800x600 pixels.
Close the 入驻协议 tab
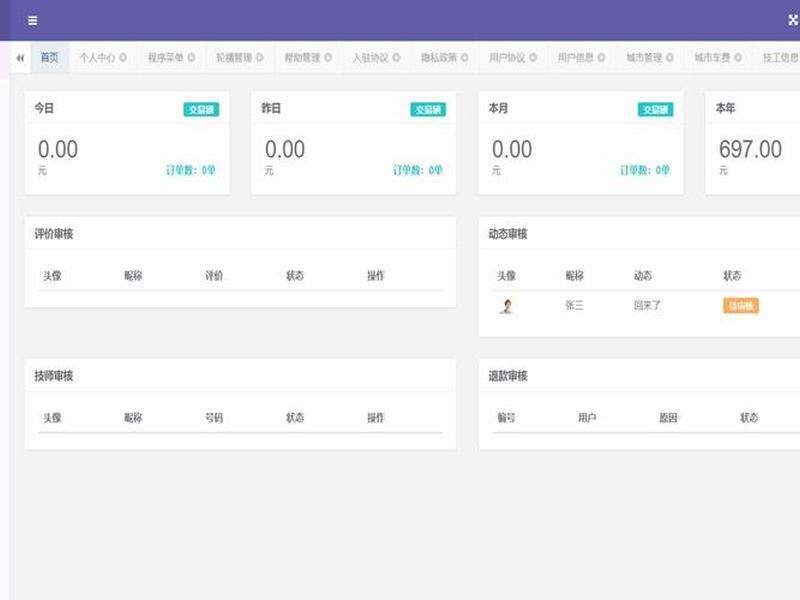pos(396,58)
